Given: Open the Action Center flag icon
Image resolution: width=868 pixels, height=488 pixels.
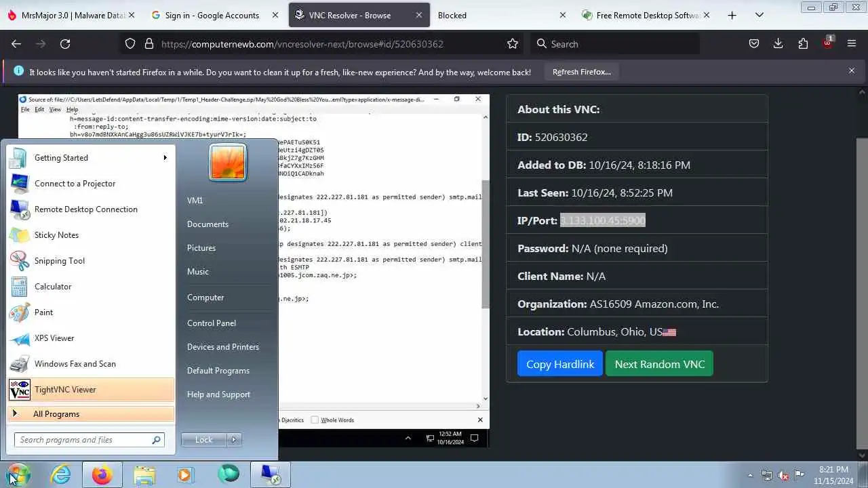Looking at the screenshot, I should tap(800, 474).
